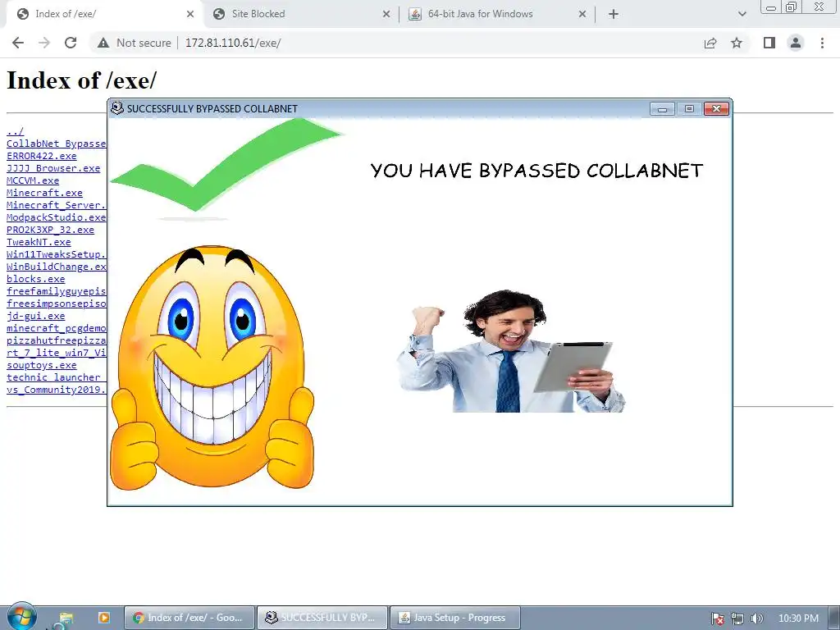Image resolution: width=840 pixels, height=630 pixels.
Task: Click the 10:30 PM system clock
Action: [798, 619]
